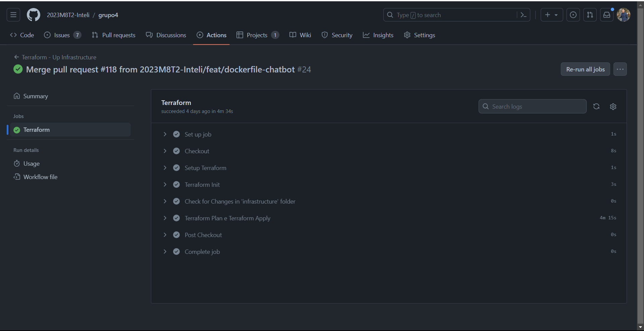The width and height of the screenshot is (644, 331).
Task: Click the Terraform Init duration 3s
Action: (x=613, y=184)
